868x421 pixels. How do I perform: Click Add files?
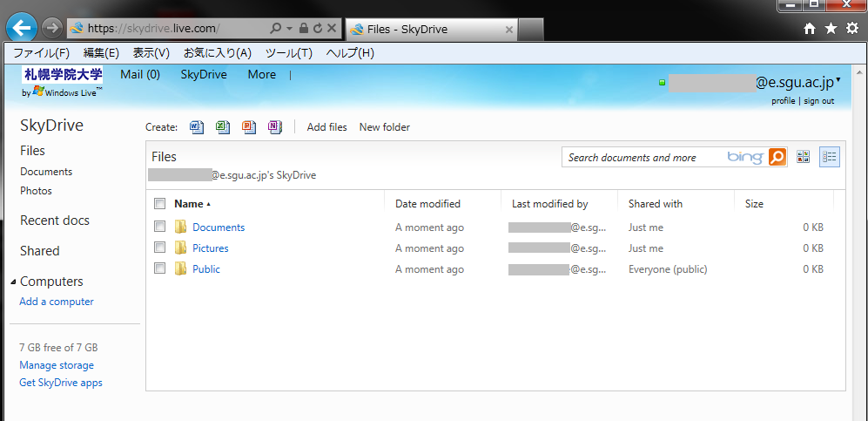click(x=327, y=127)
